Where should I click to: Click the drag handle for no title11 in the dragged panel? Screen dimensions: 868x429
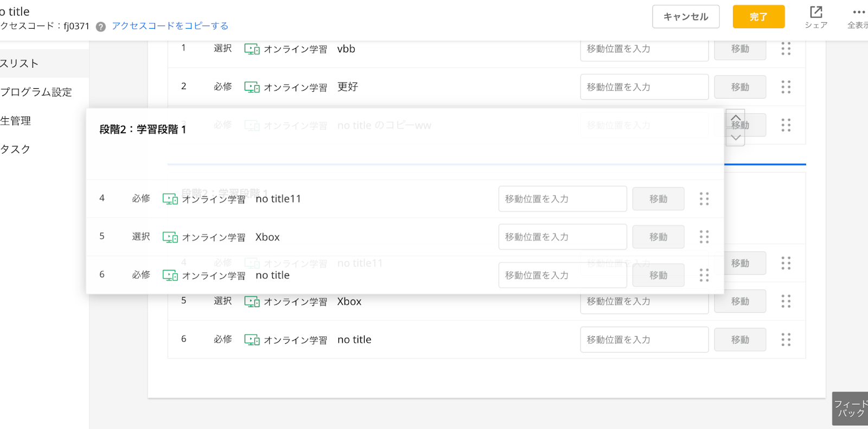coord(704,199)
